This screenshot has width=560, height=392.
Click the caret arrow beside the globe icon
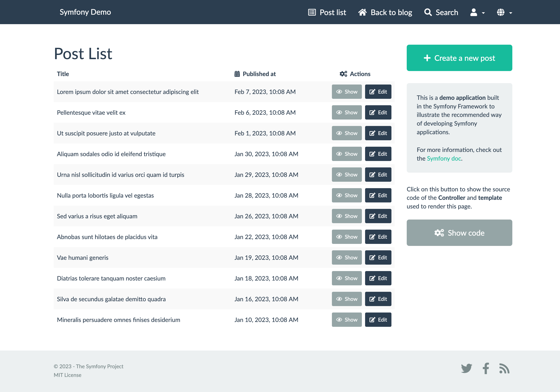[511, 13]
